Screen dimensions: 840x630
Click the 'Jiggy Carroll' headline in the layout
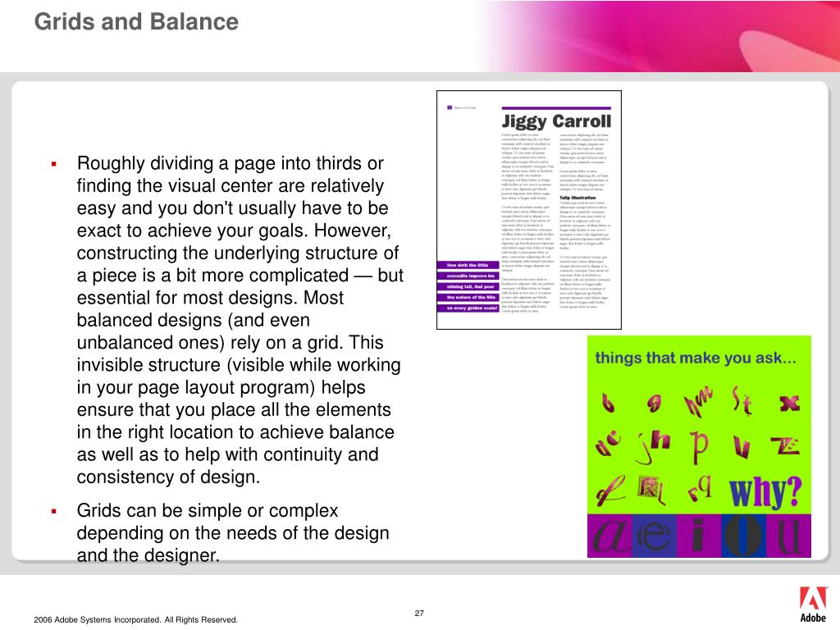(556, 121)
